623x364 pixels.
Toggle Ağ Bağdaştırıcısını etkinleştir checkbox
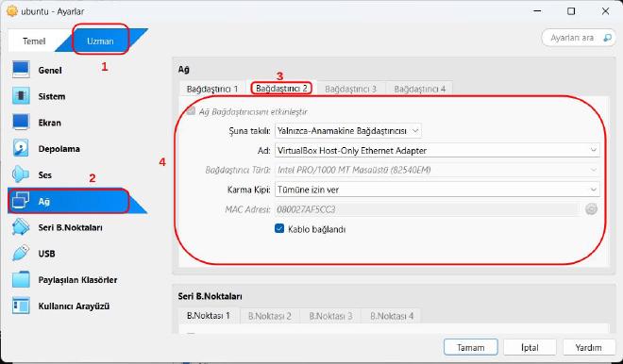point(191,111)
